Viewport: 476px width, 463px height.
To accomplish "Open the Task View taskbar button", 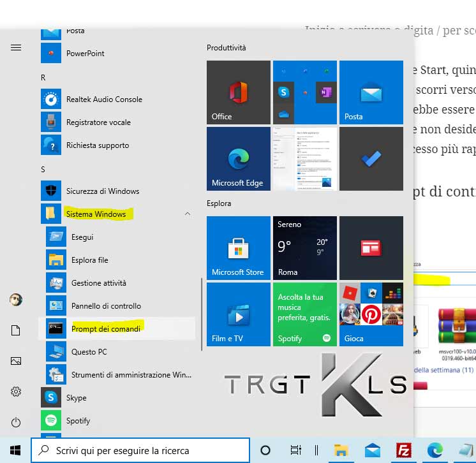I will coord(295,450).
